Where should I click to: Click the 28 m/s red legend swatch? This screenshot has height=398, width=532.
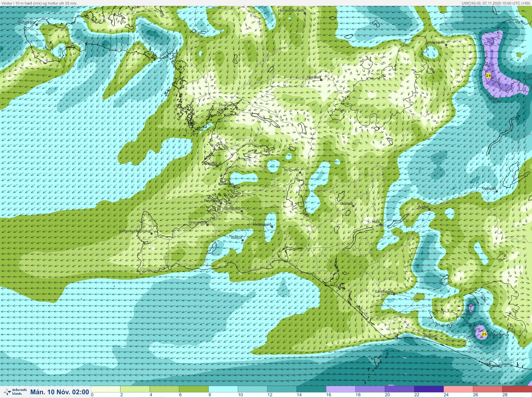pyautogui.click(x=517, y=389)
